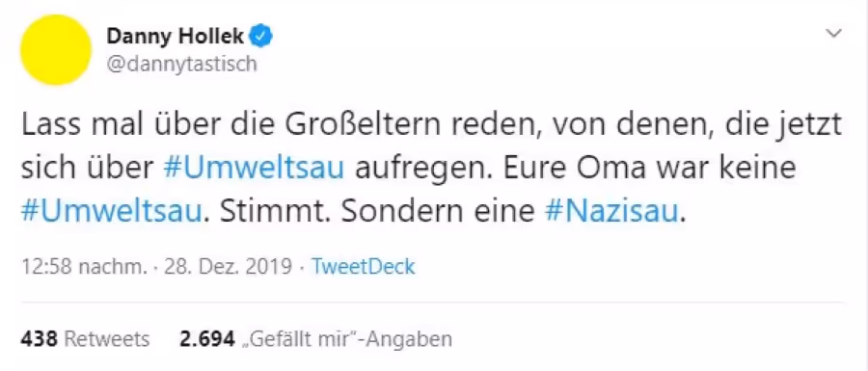The height and width of the screenshot is (371, 868).
Task: Open the TweetDeck source link
Action: (x=363, y=267)
